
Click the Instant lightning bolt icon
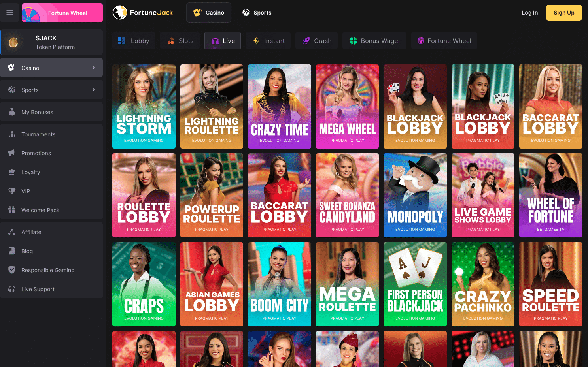click(256, 41)
